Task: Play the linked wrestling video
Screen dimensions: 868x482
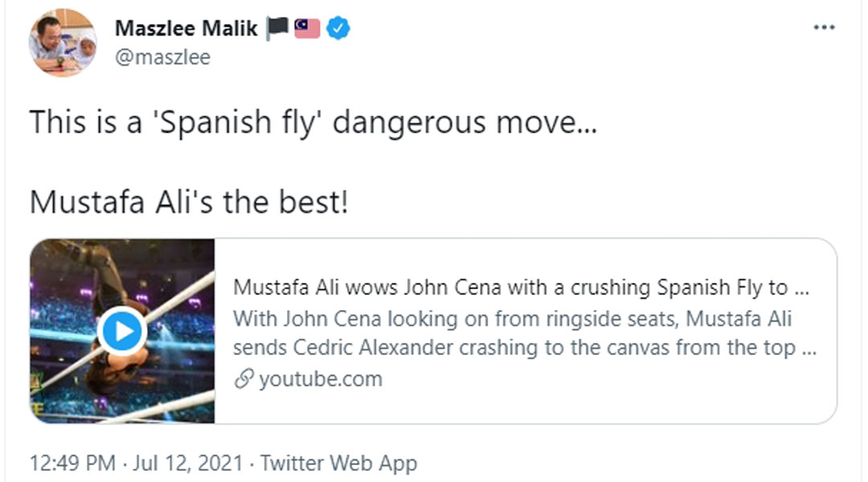Action: (122, 332)
